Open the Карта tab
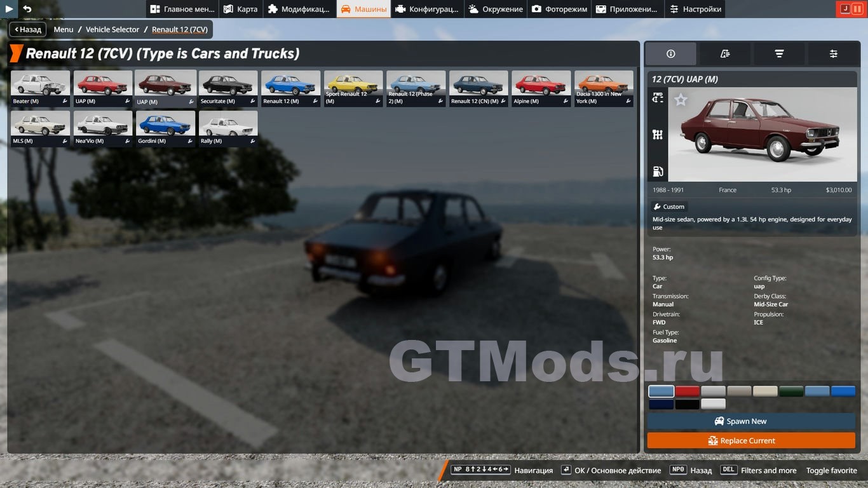Viewport: 868px width, 488px height. tap(240, 9)
